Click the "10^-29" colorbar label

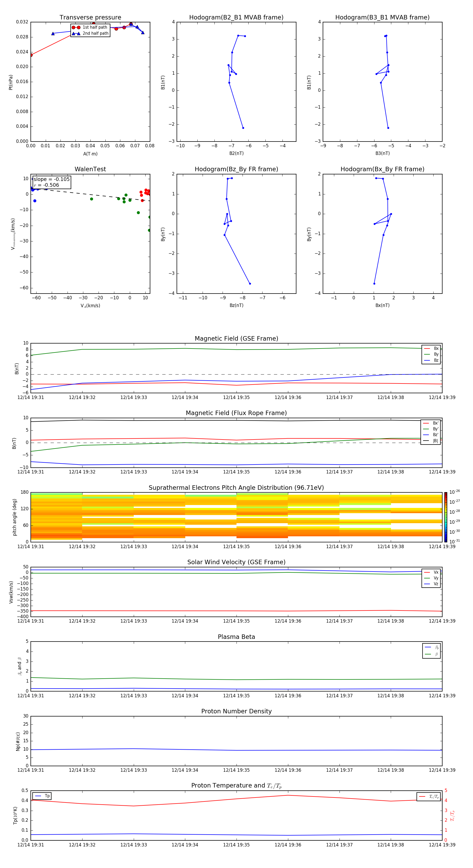(455, 522)
